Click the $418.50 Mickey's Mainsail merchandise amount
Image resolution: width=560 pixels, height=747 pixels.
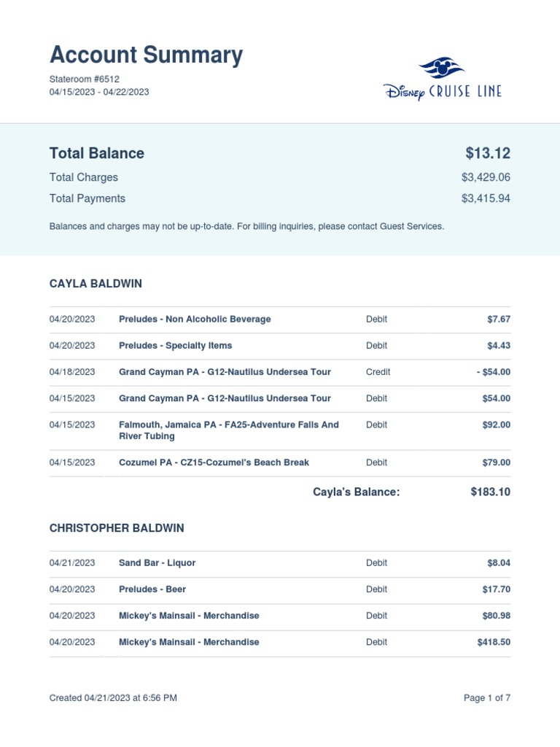click(491, 642)
